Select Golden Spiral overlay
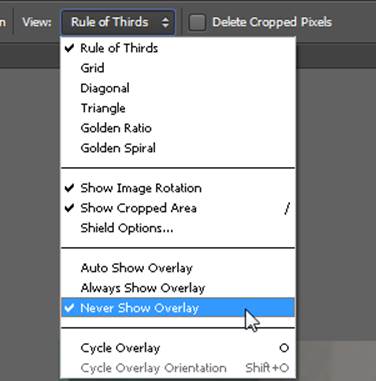 [x=178, y=148]
